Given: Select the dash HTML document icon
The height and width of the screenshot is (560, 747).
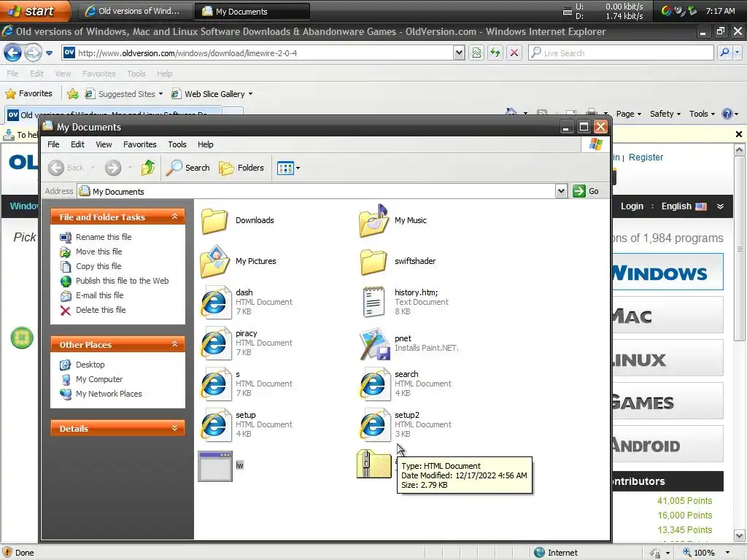Looking at the screenshot, I should pos(215,302).
